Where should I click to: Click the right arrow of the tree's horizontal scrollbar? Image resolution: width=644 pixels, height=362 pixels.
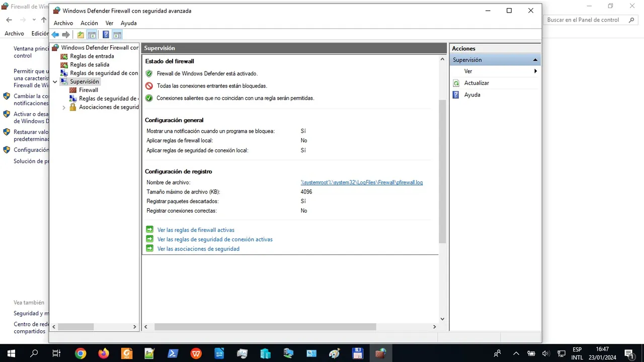(135, 327)
